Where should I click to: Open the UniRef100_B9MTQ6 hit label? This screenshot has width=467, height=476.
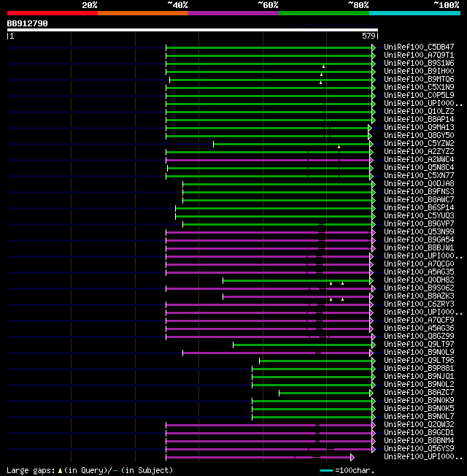[419, 80]
